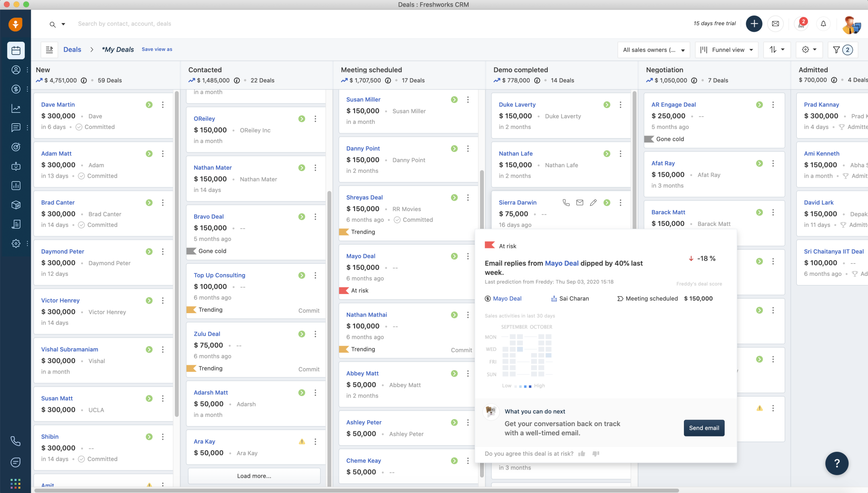This screenshot has height=493, width=868.
Task: Expand the sort order dropdown
Action: [777, 50]
